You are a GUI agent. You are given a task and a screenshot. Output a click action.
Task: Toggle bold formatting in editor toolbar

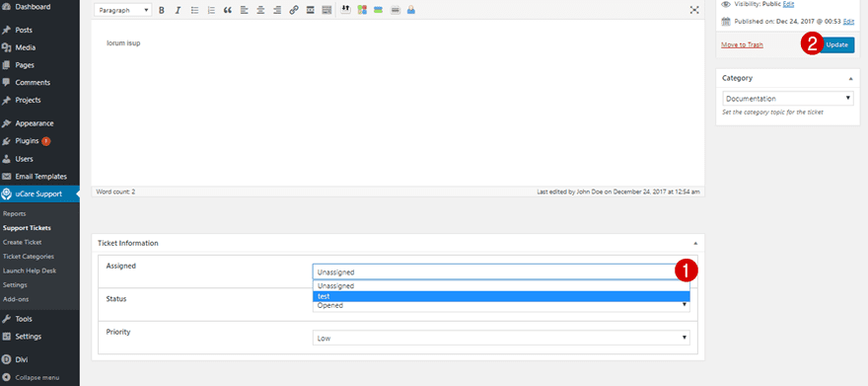coord(162,10)
